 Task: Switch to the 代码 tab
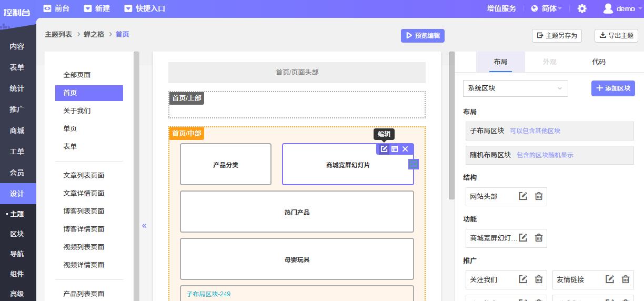(x=599, y=62)
